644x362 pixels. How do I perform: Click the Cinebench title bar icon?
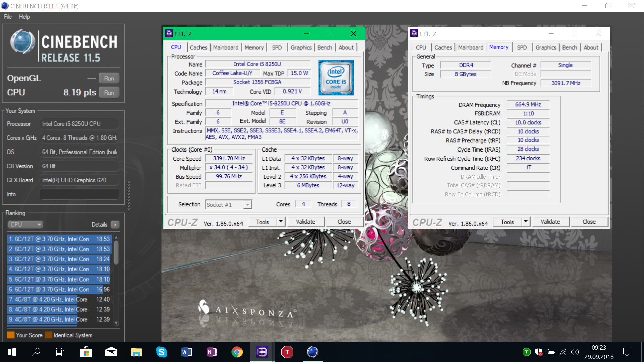click(5, 6)
